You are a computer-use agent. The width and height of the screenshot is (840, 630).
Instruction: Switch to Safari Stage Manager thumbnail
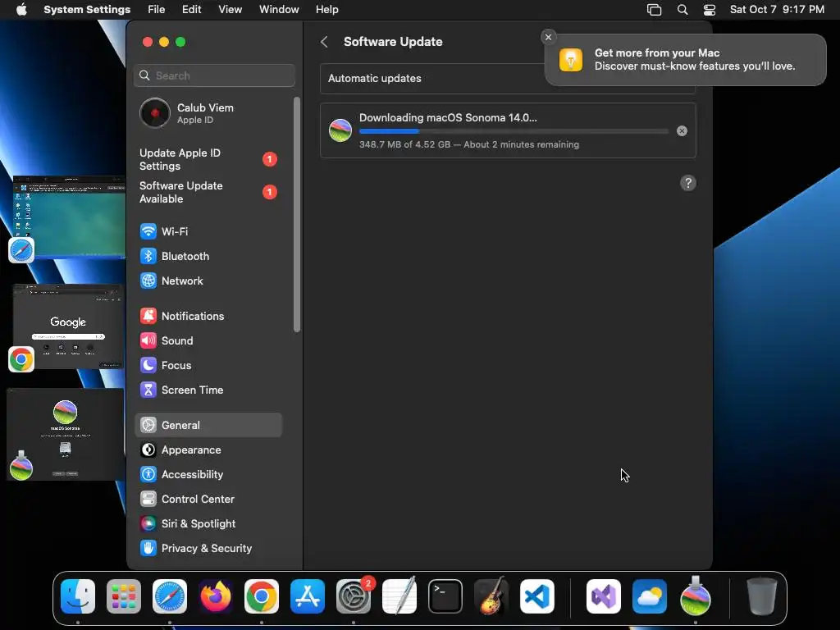point(69,217)
